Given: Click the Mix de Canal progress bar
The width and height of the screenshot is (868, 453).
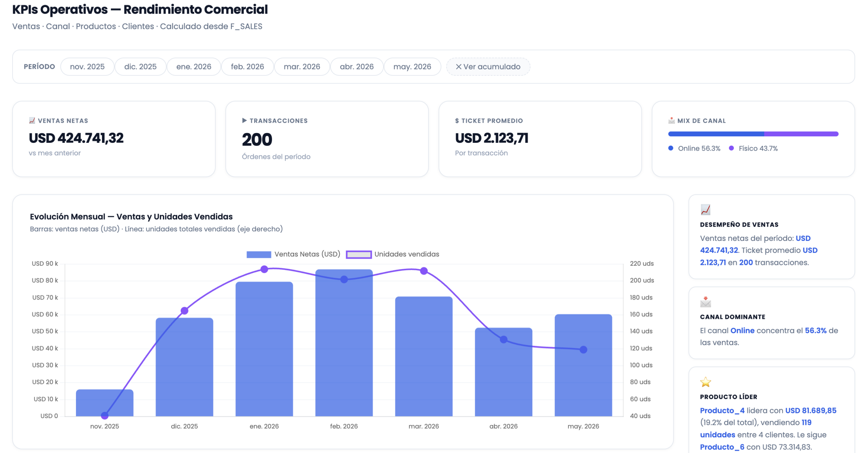Looking at the screenshot, I should [x=753, y=134].
